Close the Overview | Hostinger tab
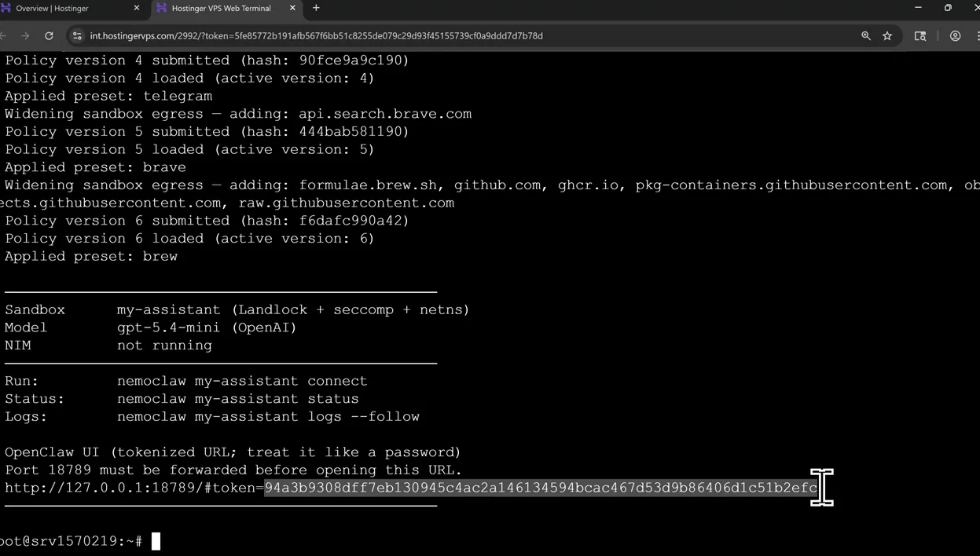 (136, 8)
